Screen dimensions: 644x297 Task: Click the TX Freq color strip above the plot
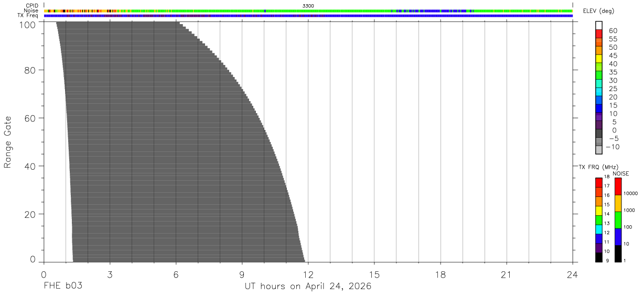pyautogui.click(x=308, y=16)
